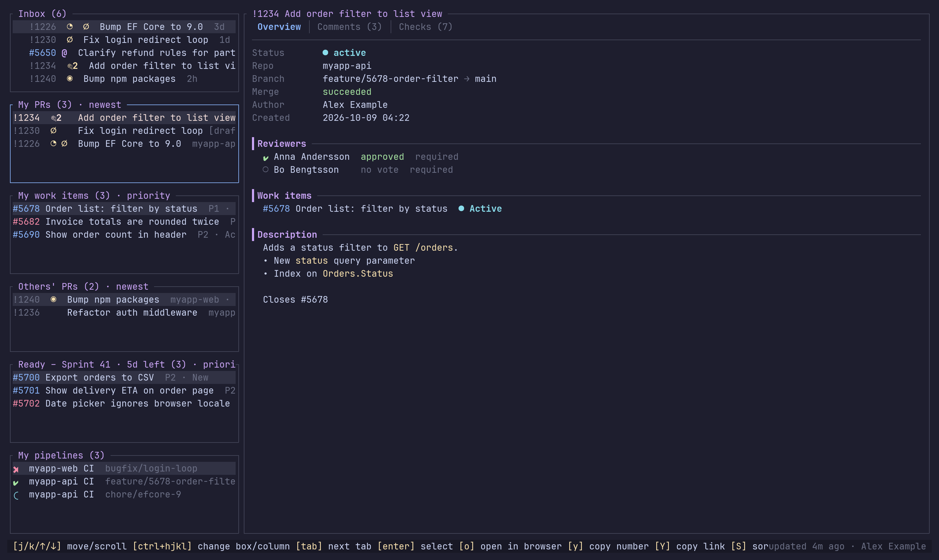
Task: Click the Active dot next to work item #5678
Action: coord(461,209)
